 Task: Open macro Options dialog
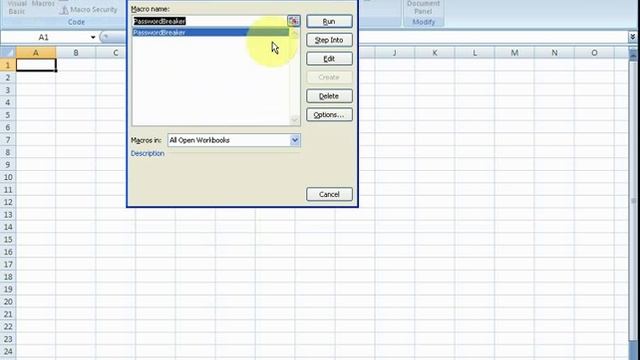coord(329,115)
